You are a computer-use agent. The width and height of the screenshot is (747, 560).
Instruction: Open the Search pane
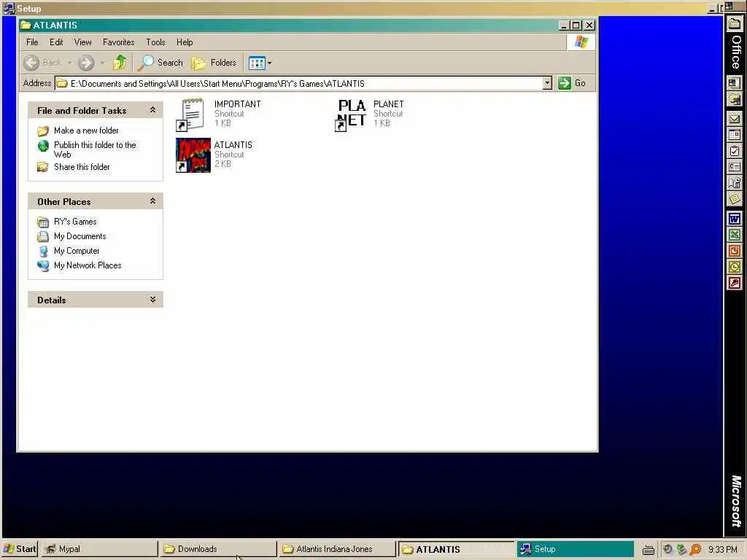[x=160, y=63]
